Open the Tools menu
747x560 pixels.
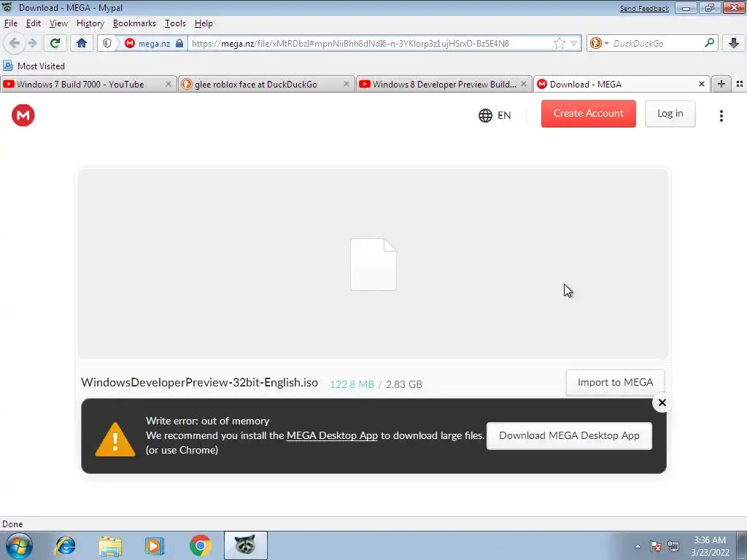pyautogui.click(x=175, y=23)
